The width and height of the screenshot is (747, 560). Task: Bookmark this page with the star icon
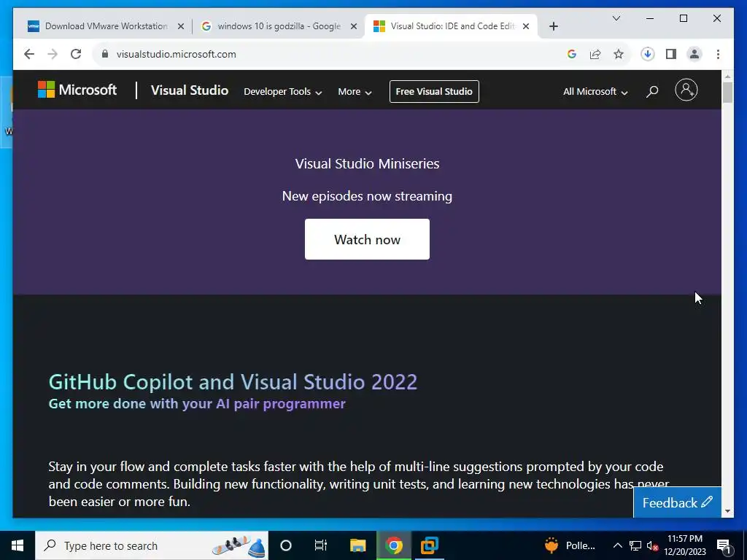coord(619,54)
